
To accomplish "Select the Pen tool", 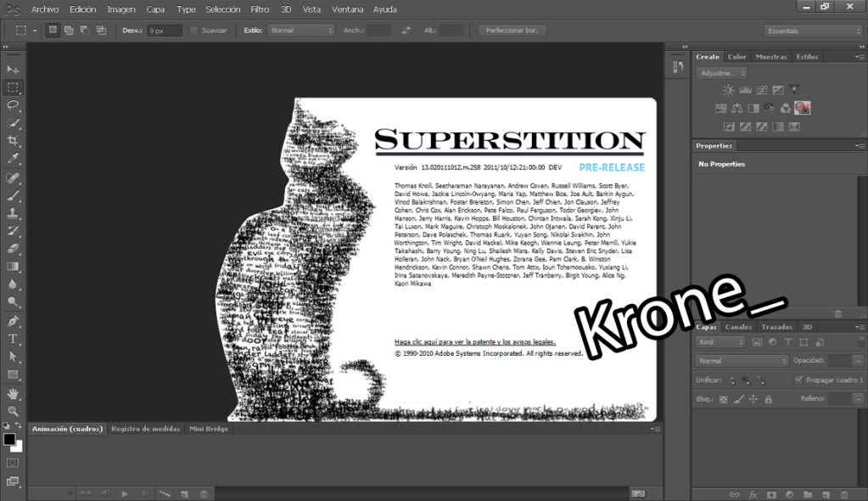I will click(13, 321).
